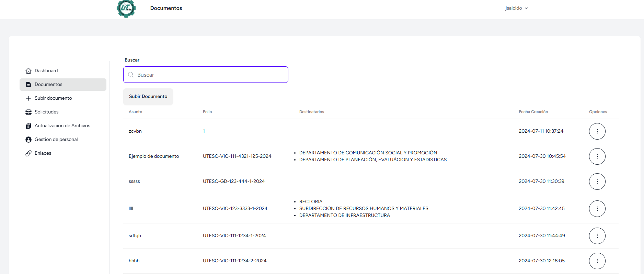Click the magnifier icon in search box
This screenshot has height=274, width=644.
(x=131, y=75)
